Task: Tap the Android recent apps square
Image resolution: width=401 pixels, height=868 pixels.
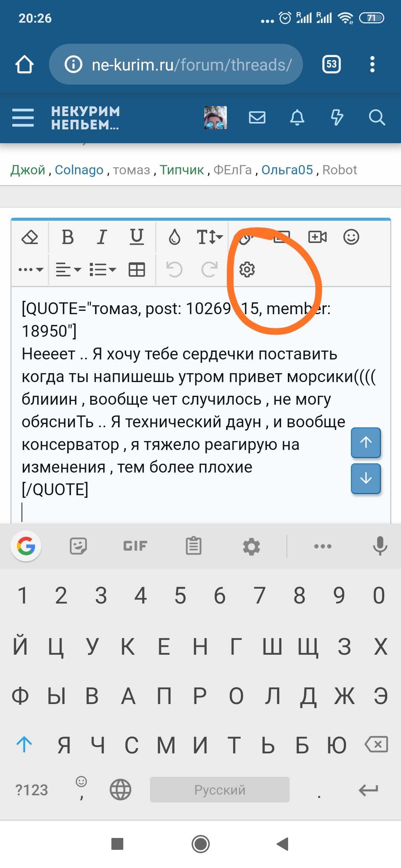Action: click(117, 844)
